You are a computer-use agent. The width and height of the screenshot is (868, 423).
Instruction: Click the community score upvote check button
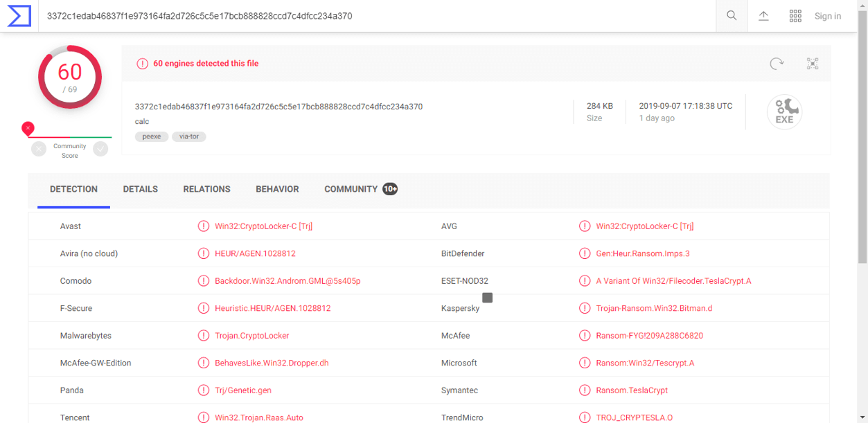pos(101,149)
